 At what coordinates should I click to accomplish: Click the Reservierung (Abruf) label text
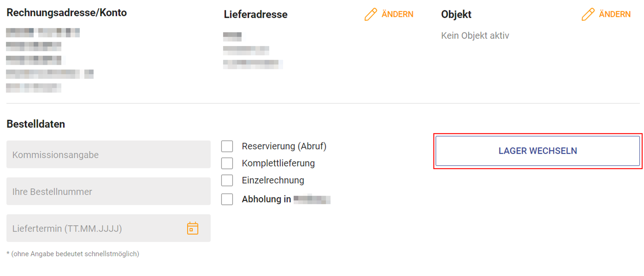pyautogui.click(x=284, y=146)
